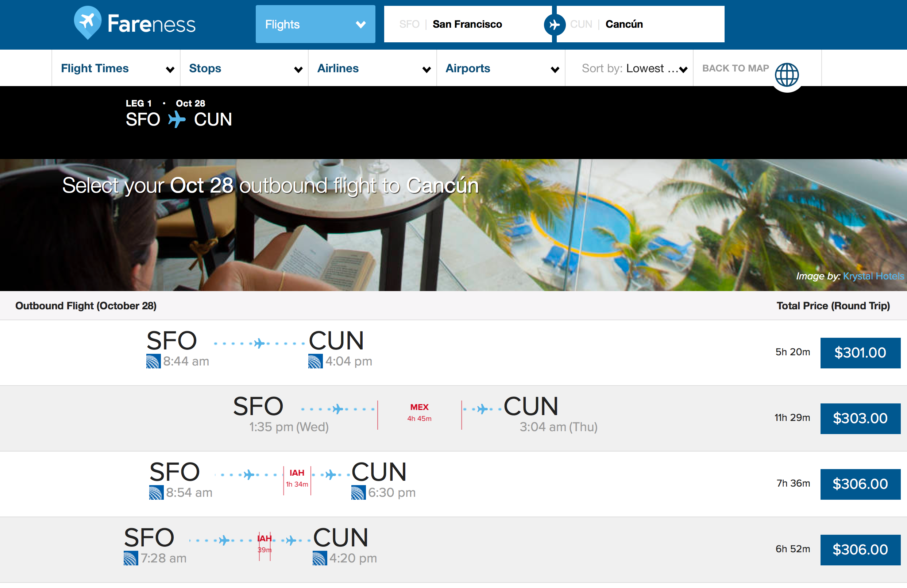Click the San Francisco origin field
Screen dimensions: 907x588
tap(467, 24)
